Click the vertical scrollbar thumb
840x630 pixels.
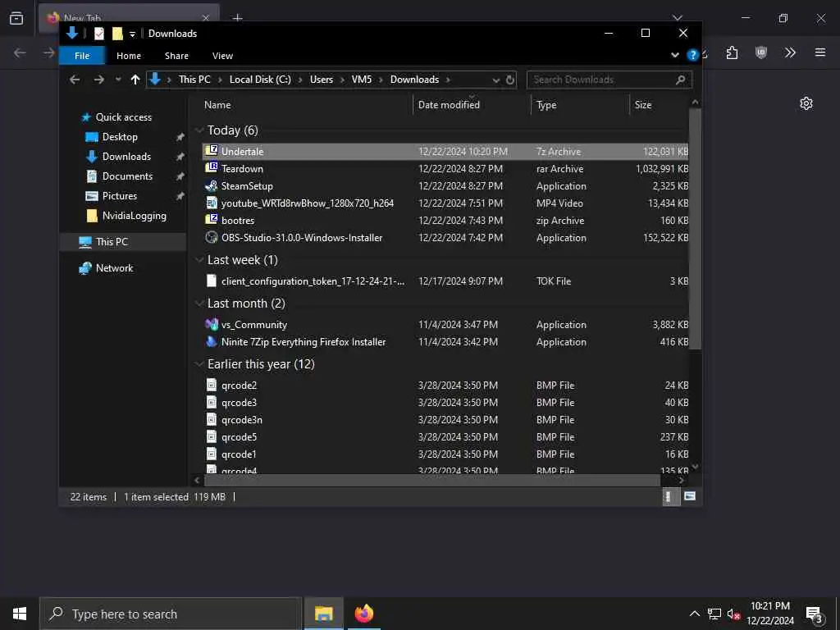(x=695, y=229)
